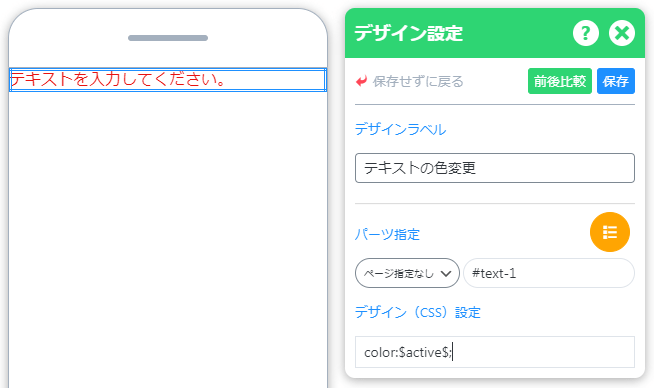Click the empty area of phone preview
This screenshot has height=388, width=654.
[x=168, y=238]
